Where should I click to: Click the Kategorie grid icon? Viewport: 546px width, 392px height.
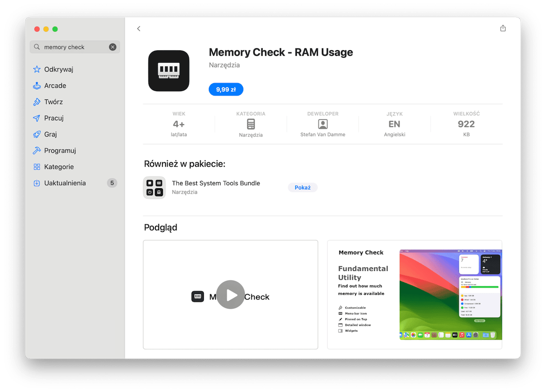click(37, 167)
